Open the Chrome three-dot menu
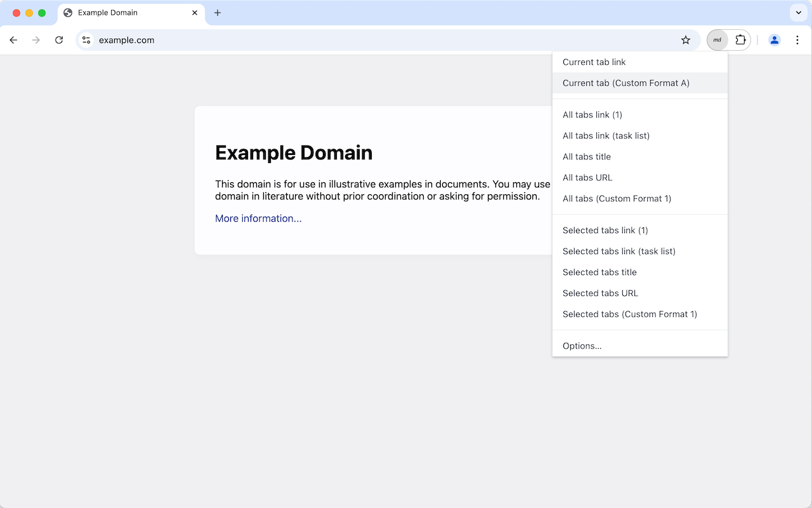 [x=797, y=39]
